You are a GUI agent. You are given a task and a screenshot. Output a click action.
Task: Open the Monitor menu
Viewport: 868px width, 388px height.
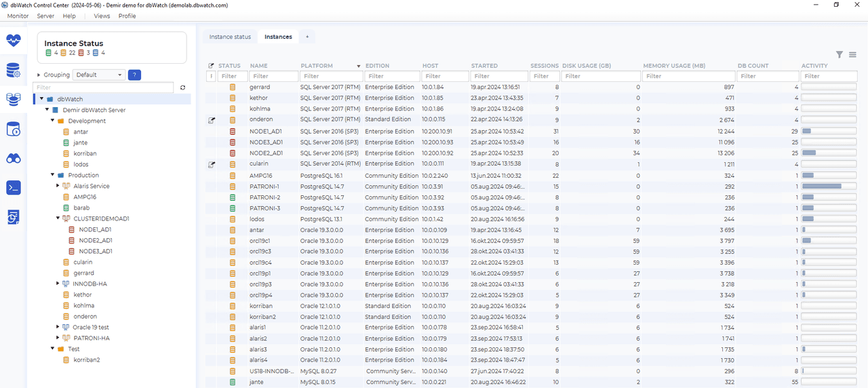click(18, 16)
